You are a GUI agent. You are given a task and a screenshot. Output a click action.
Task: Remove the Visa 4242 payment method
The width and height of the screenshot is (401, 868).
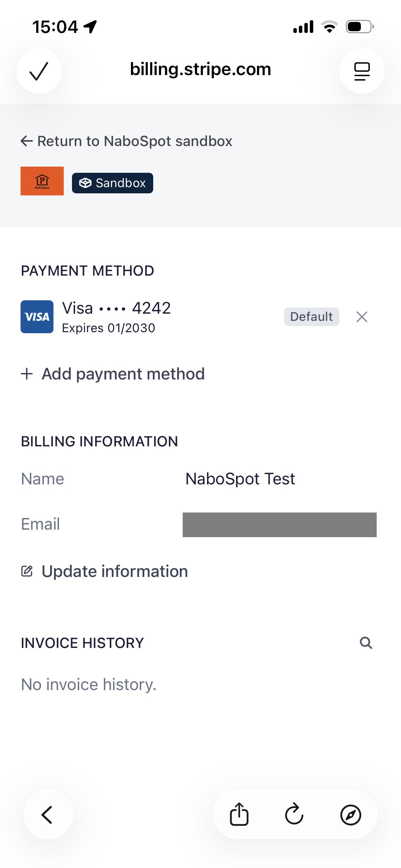[362, 317]
